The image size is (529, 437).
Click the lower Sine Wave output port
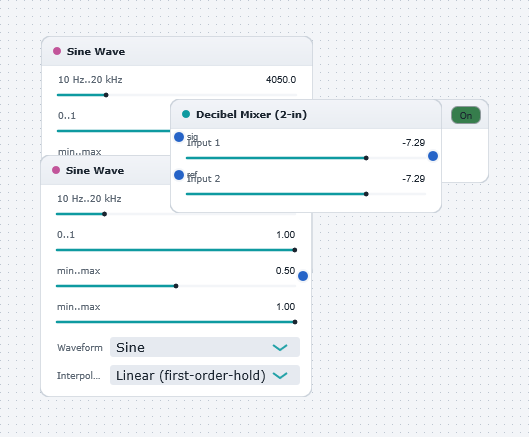point(303,276)
